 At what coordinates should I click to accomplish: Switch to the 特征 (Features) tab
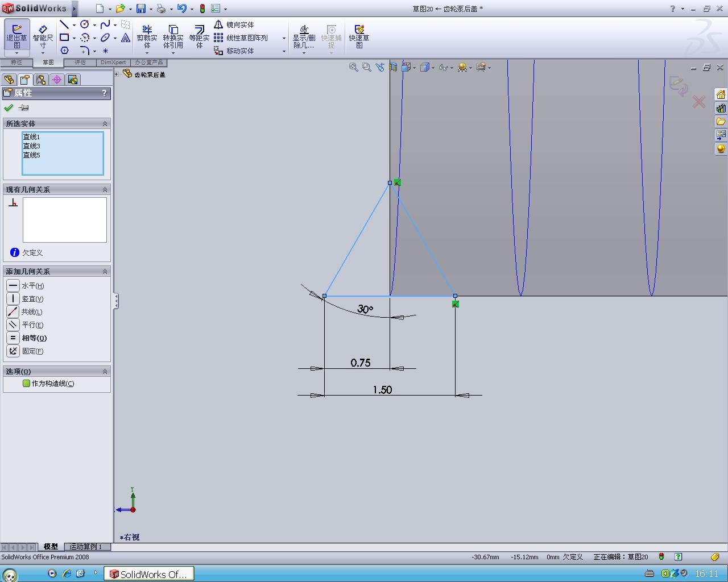16,63
